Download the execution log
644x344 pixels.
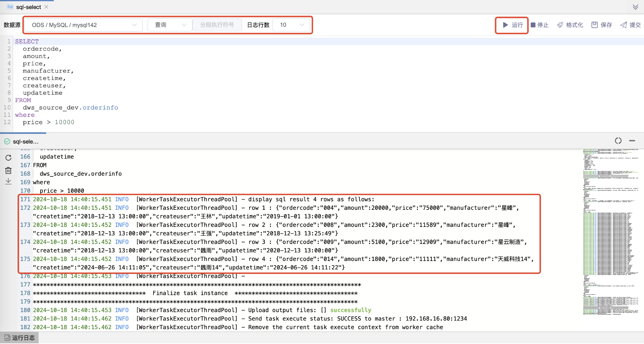click(8, 181)
